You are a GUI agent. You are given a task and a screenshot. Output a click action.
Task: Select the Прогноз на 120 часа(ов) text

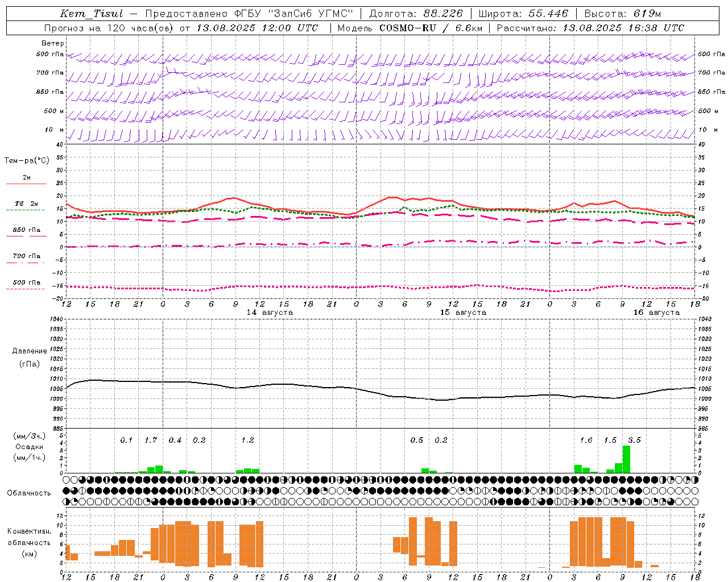(x=109, y=28)
